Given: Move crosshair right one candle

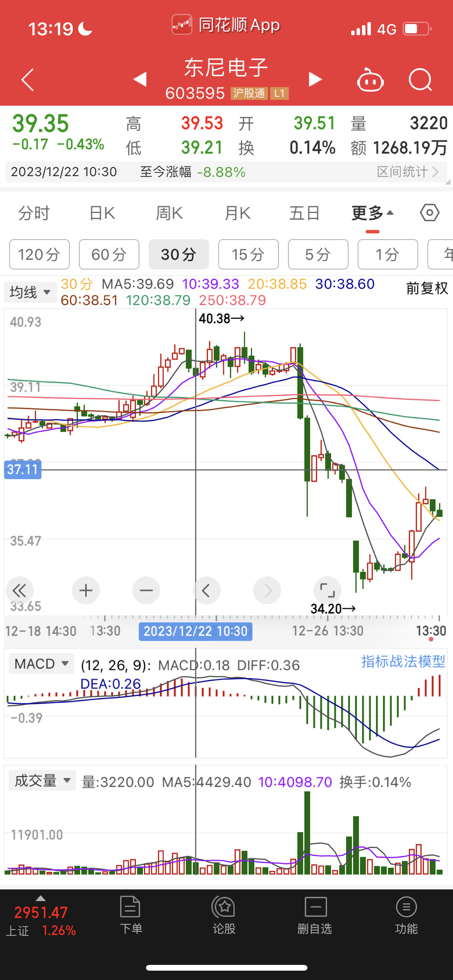Looking at the screenshot, I should (x=267, y=591).
